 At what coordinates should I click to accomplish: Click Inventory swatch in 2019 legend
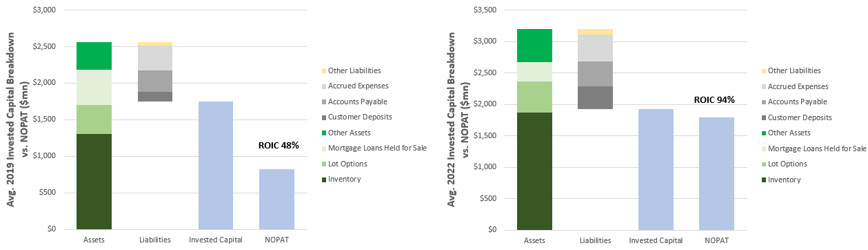[323, 180]
